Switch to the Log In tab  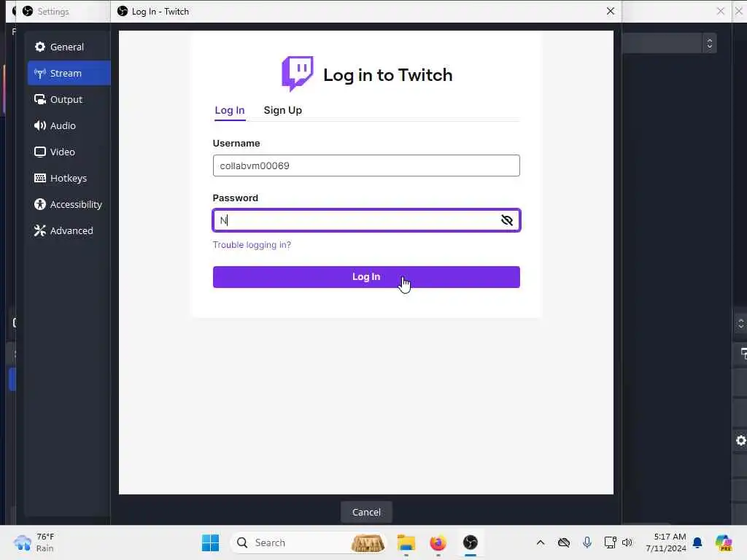click(x=230, y=110)
